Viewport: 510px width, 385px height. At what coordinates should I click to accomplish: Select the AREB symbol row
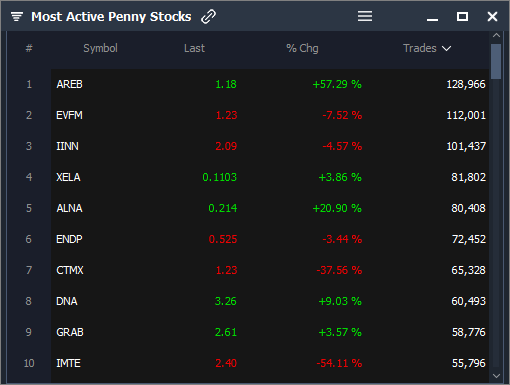[x=270, y=84]
